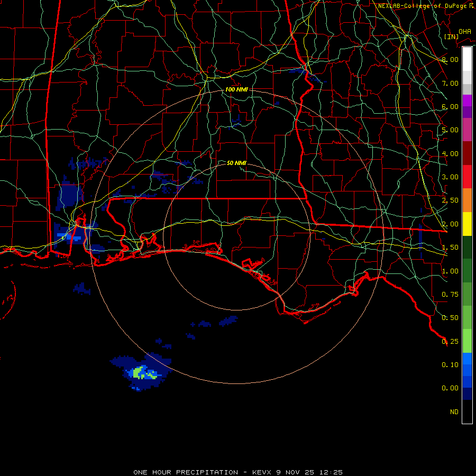Viewport: 476px width, 476px height.
Task: Click the NEXLAB-College of DuPage credit text
Action: (427, 6)
